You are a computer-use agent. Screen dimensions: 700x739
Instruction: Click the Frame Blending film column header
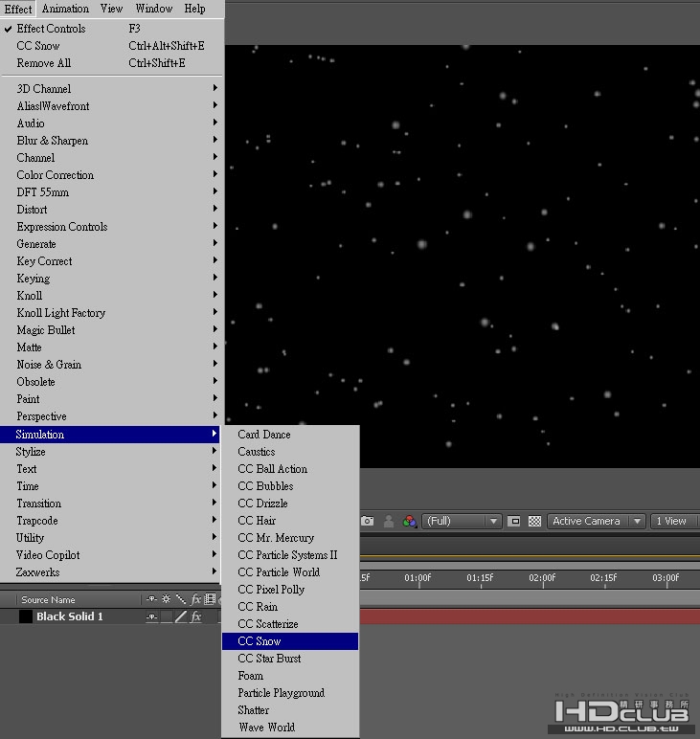(211, 599)
